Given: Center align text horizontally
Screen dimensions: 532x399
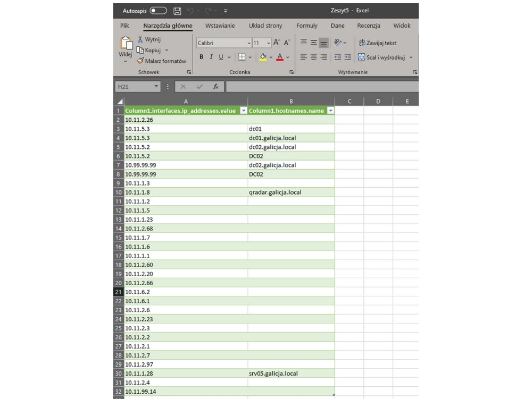Looking at the screenshot, I should tap(313, 57).
